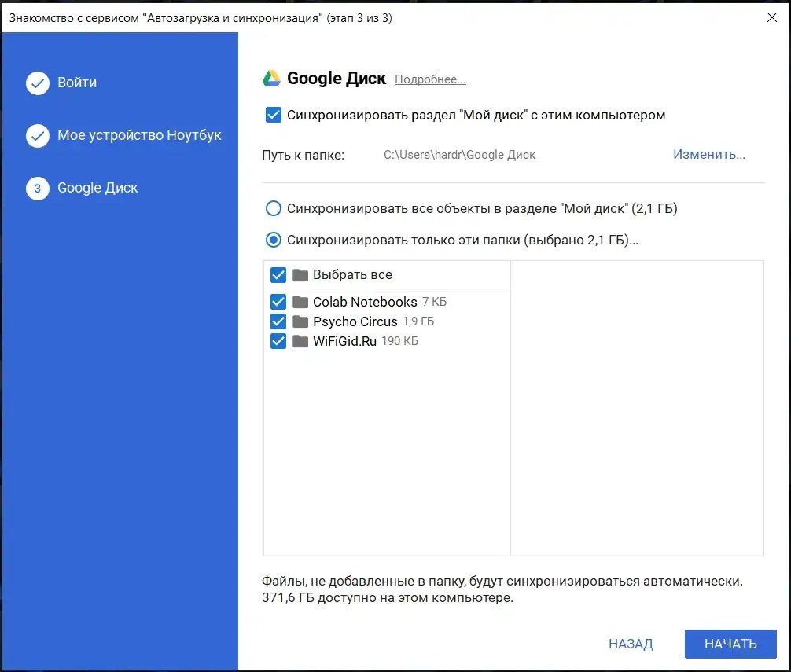The width and height of the screenshot is (791, 672).
Task: Click the Путь к папке label
Action: [x=304, y=156]
